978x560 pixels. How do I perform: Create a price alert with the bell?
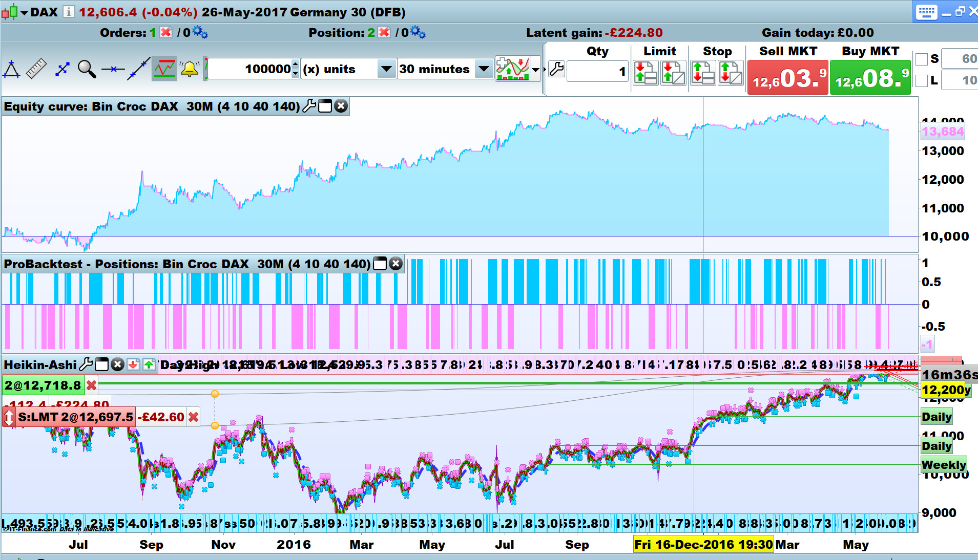coord(190,69)
